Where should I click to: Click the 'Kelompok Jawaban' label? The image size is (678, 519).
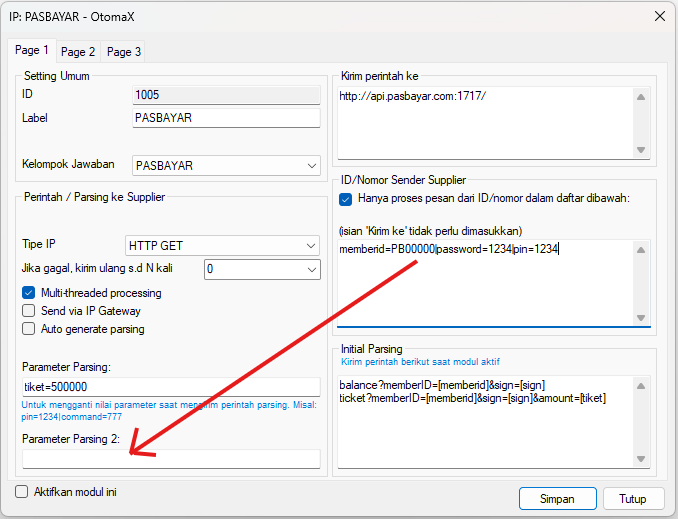(68, 164)
